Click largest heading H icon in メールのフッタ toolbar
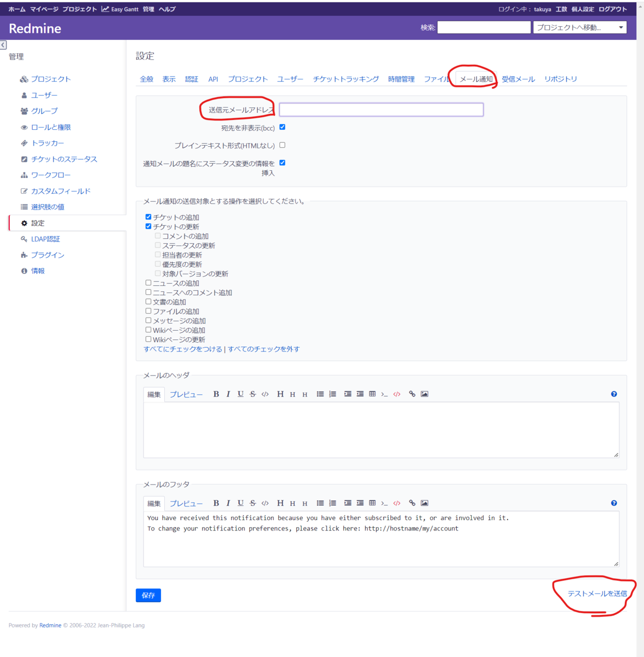Image resolution: width=644 pixels, height=657 pixels. tap(280, 503)
